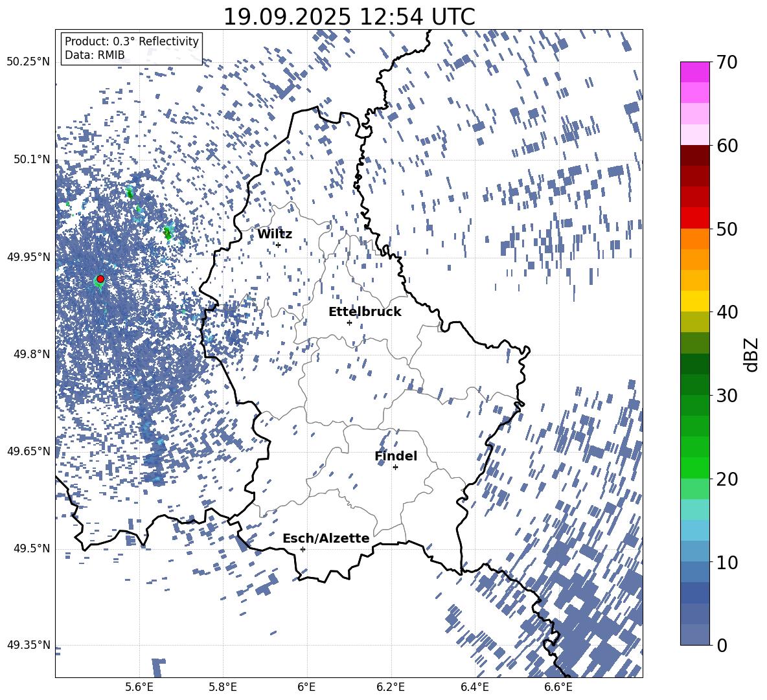Viewport: 767px width, 700px height.
Task: Click the dark maroon colorbar swatch just below 60
Action: click(x=695, y=155)
